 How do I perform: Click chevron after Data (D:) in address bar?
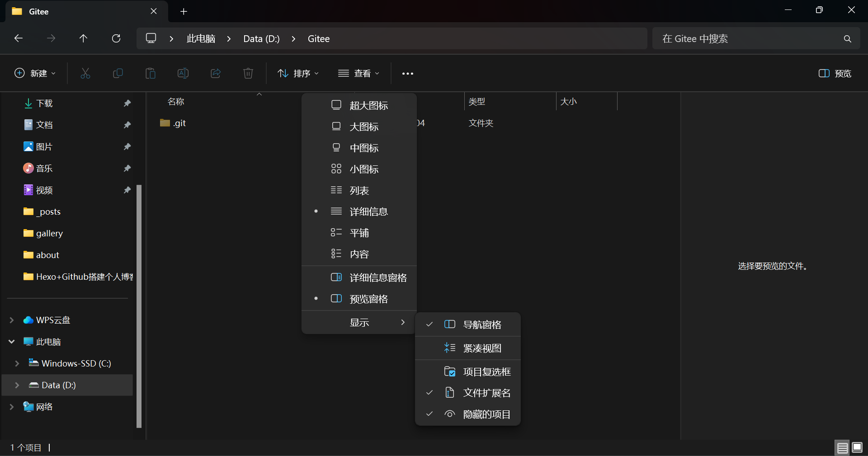(x=293, y=39)
